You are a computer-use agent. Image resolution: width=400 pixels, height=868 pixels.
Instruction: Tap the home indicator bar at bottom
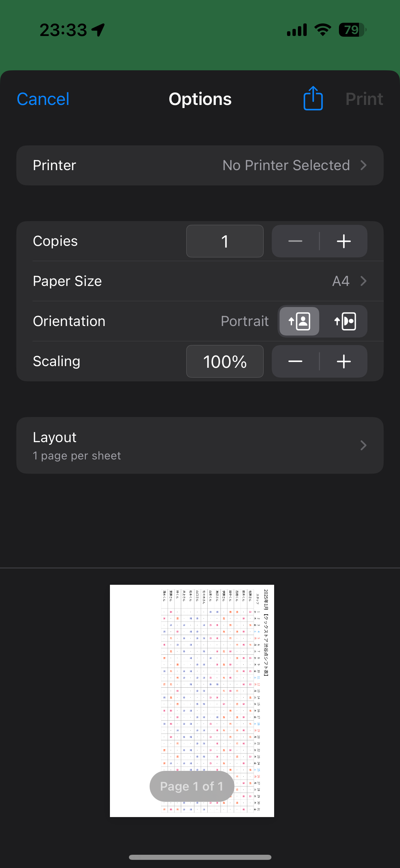pyautogui.click(x=200, y=857)
